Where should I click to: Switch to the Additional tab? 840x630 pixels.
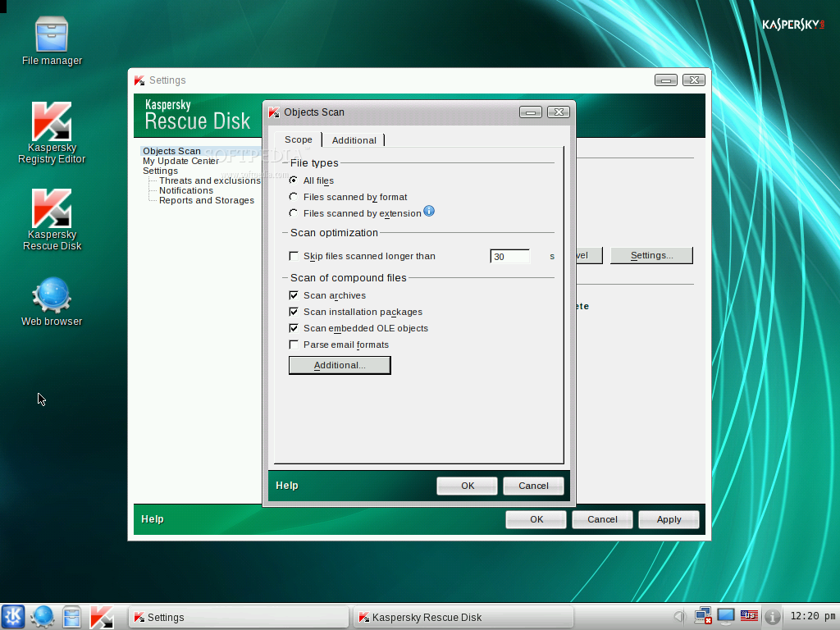pos(354,140)
